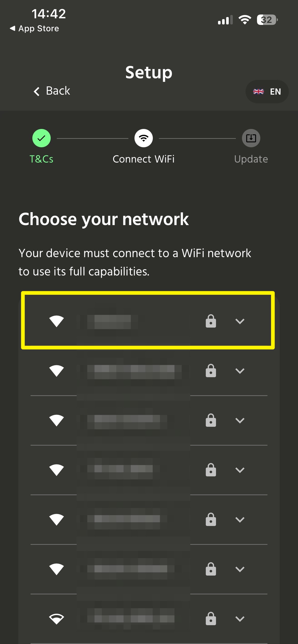Tap the lock icon on the fourth network
The height and width of the screenshot is (644, 298).
click(211, 470)
